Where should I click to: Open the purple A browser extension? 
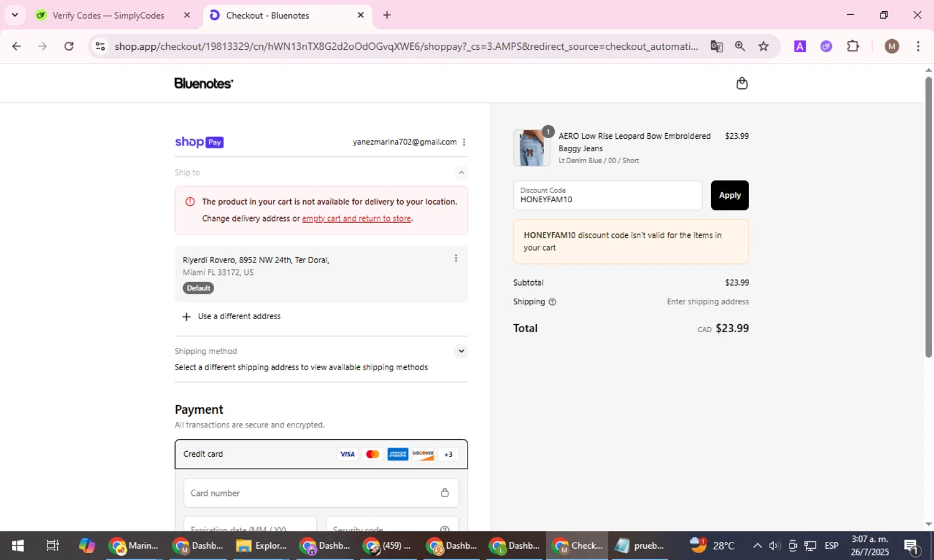(x=800, y=46)
